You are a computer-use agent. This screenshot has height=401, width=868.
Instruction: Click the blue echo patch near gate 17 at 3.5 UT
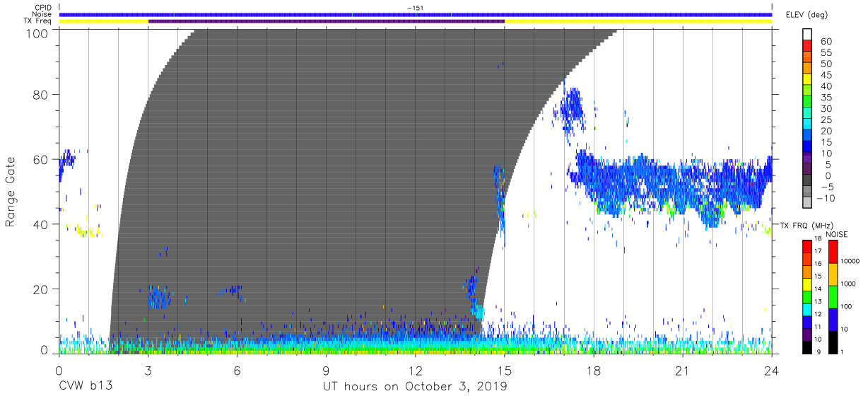pos(159,297)
